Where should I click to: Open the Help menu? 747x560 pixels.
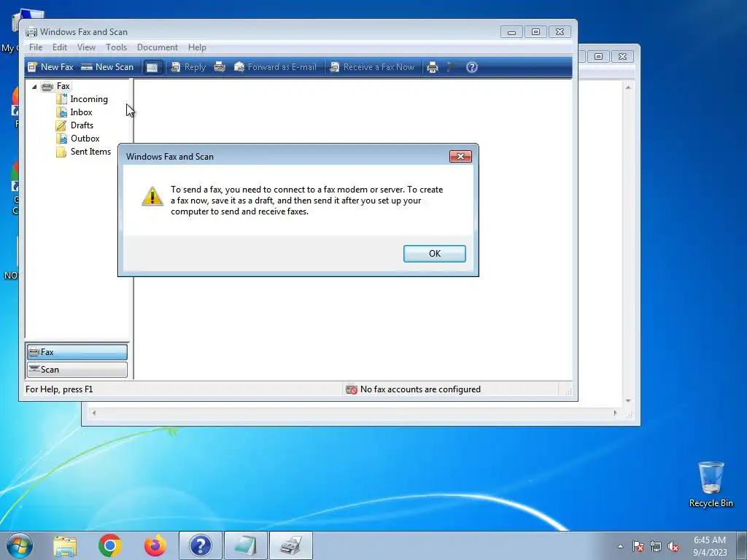tap(197, 47)
